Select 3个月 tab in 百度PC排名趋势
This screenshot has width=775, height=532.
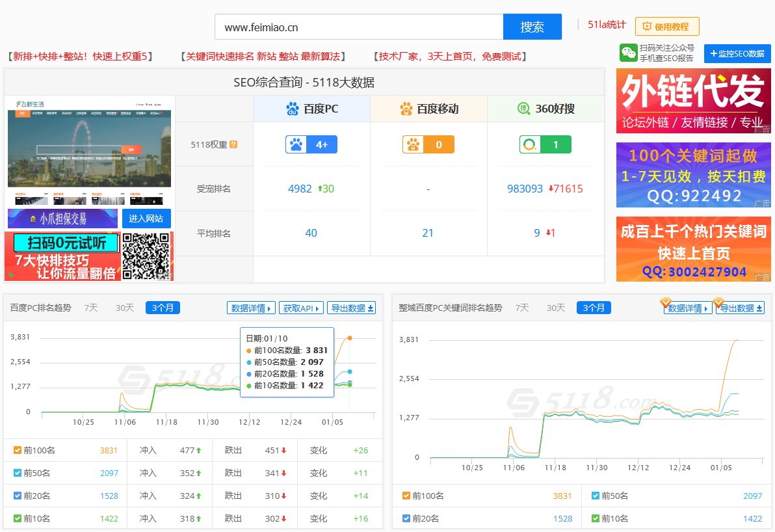[x=163, y=308]
